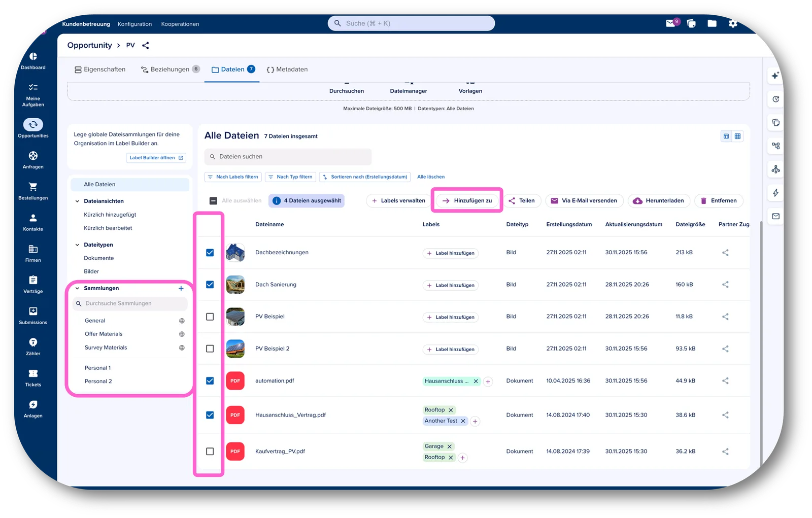Open the mail notifications icon in top bar

[671, 23]
